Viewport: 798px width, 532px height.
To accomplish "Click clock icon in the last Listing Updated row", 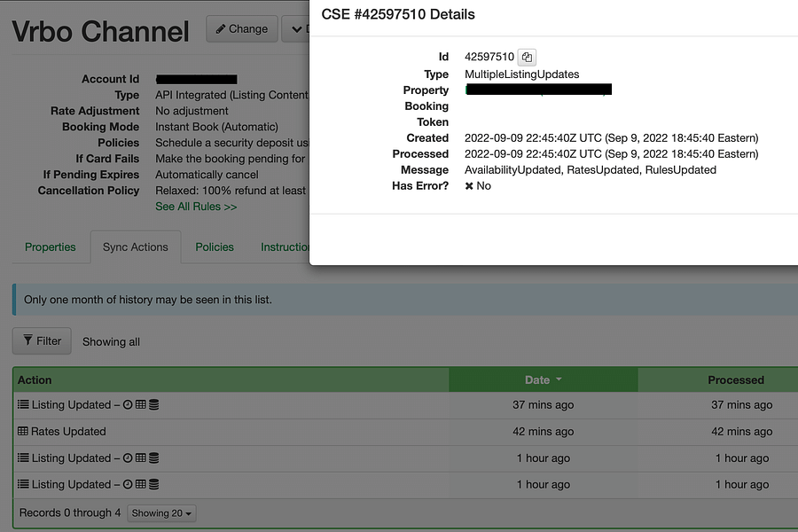I will [128, 485].
